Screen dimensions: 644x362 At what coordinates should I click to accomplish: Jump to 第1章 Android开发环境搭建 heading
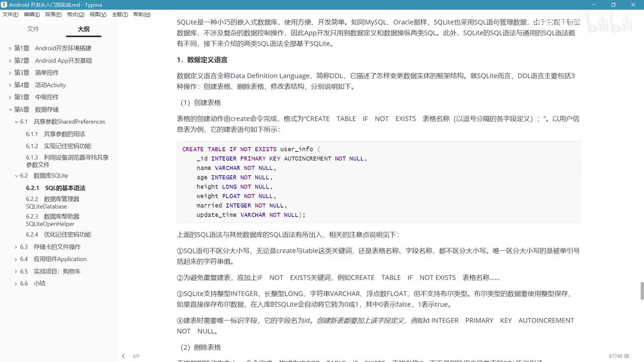tap(53, 48)
